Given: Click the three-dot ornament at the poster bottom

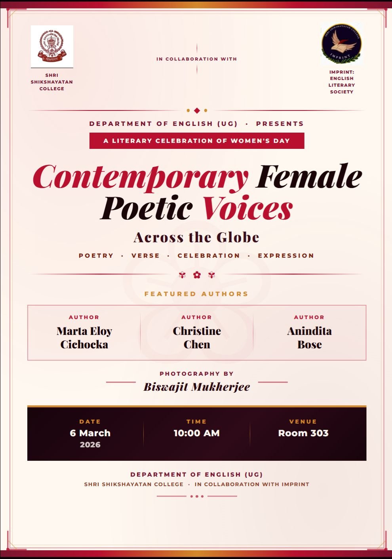Looking at the screenshot, I should [x=197, y=496].
